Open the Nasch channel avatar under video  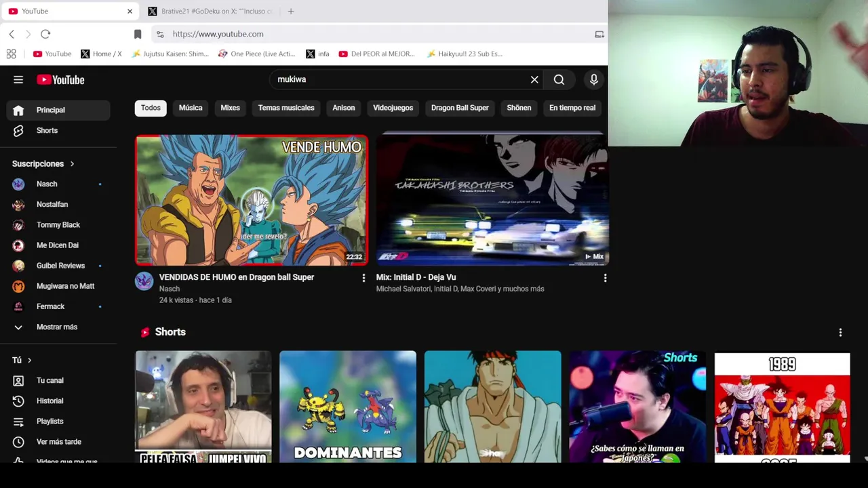[144, 281]
